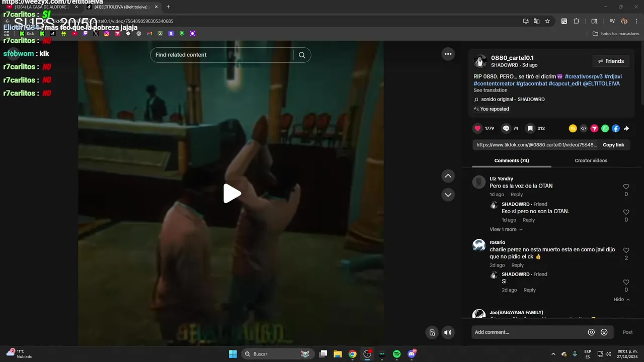644x362 pixels.
Task: Open Todos los marcadores folder
Action: [x=616, y=34]
